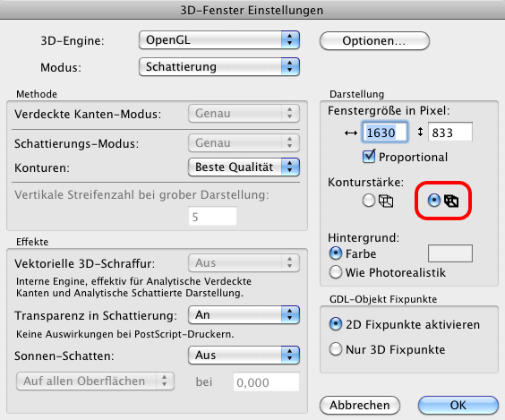Image resolution: width=505 pixels, height=420 pixels.
Task: Open the Hintergrund Farbe color swatch
Action: click(450, 253)
